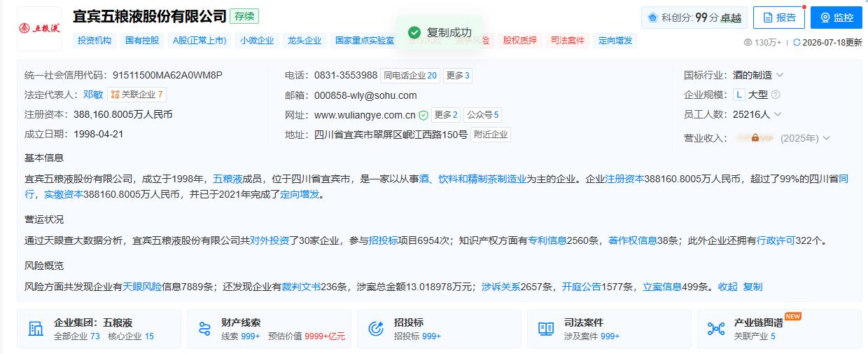The image size is (868, 354).
Task: Click the verified shield icon after website
Action: coord(423,115)
